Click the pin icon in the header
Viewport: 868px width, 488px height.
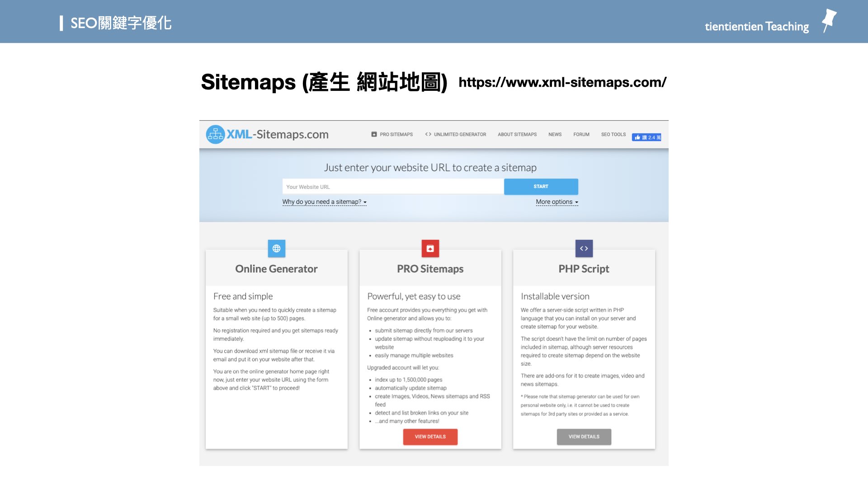pyautogui.click(x=830, y=20)
